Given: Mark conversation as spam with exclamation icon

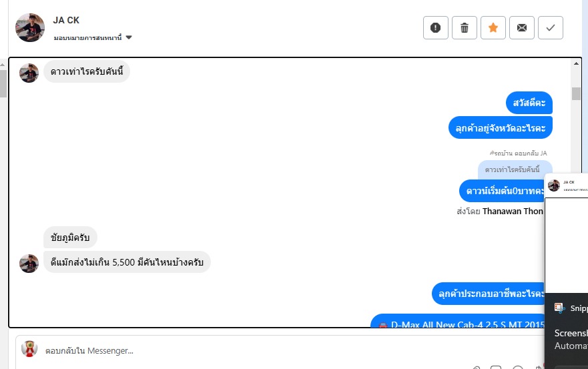Looking at the screenshot, I should (x=435, y=28).
